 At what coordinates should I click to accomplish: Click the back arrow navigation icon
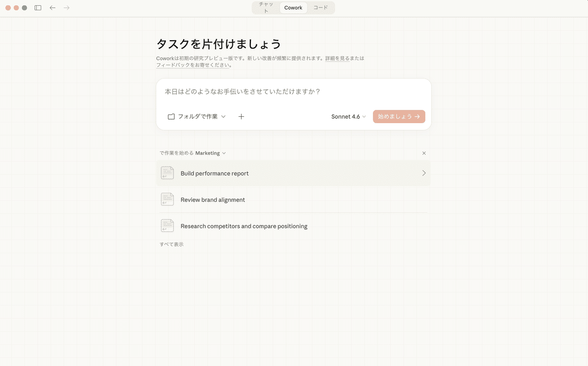52,8
